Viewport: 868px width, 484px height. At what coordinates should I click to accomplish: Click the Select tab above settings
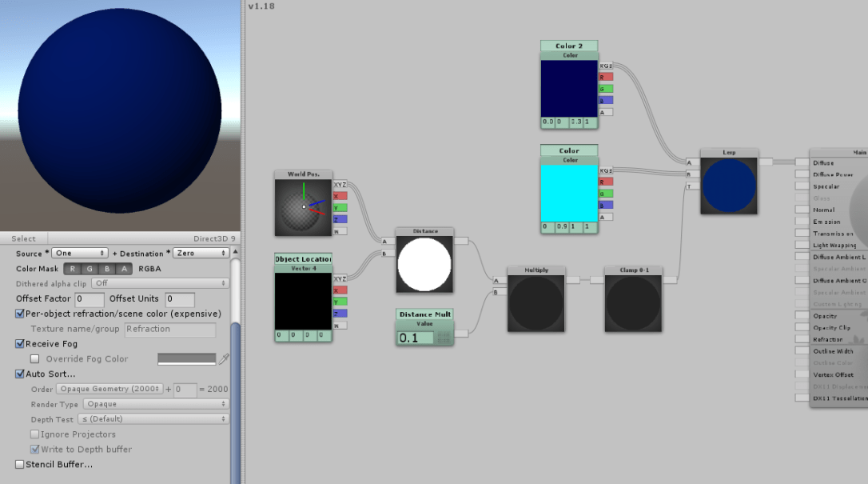[x=23, y=238]
